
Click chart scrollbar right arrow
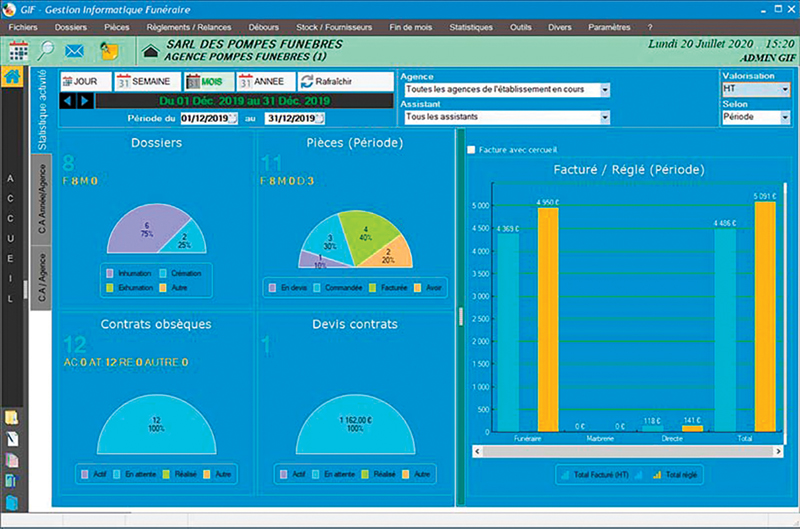pyautogui.click(x=779, y=451)
